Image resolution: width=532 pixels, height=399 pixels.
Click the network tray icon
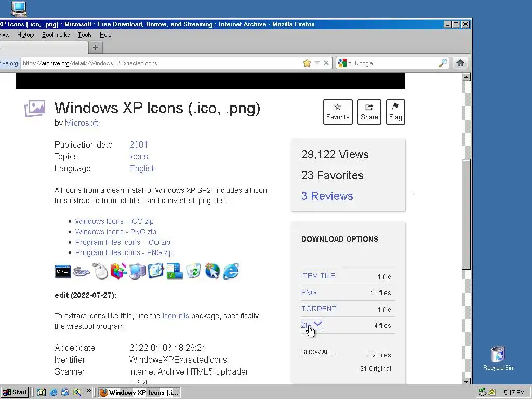(483, 393)
